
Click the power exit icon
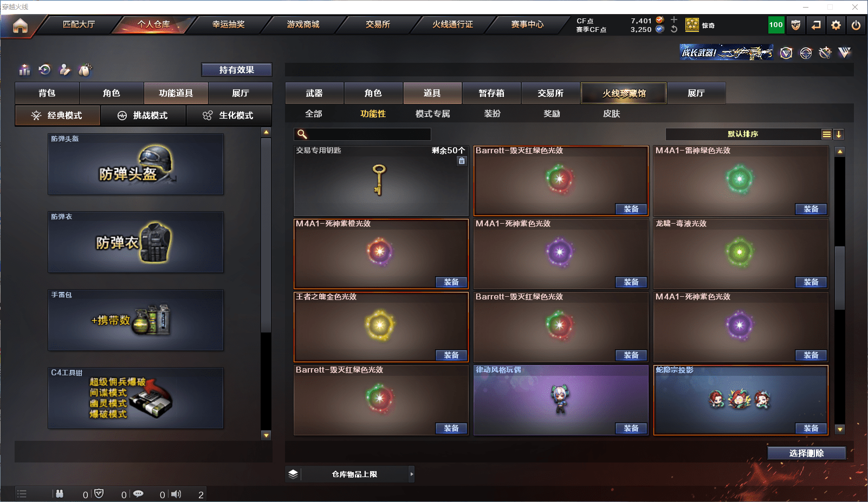tap(856, 25)
